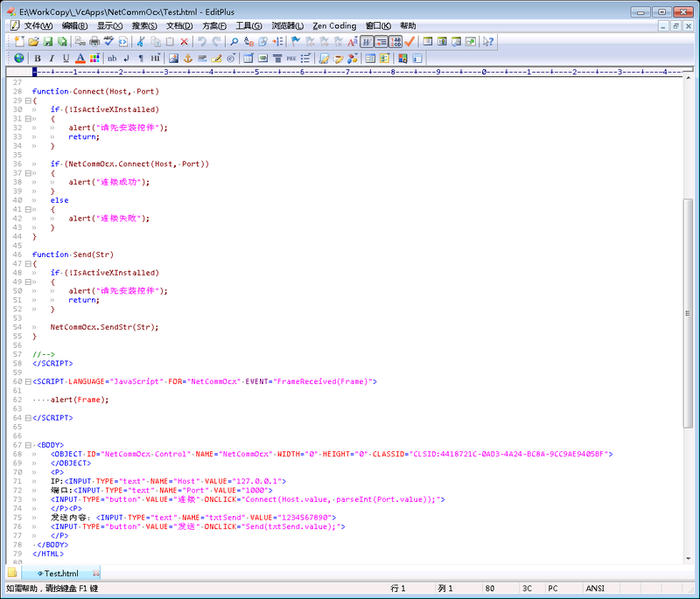700x599 pixels.
Task: Open the heading HI dropdown
Action: pos(155,59)
